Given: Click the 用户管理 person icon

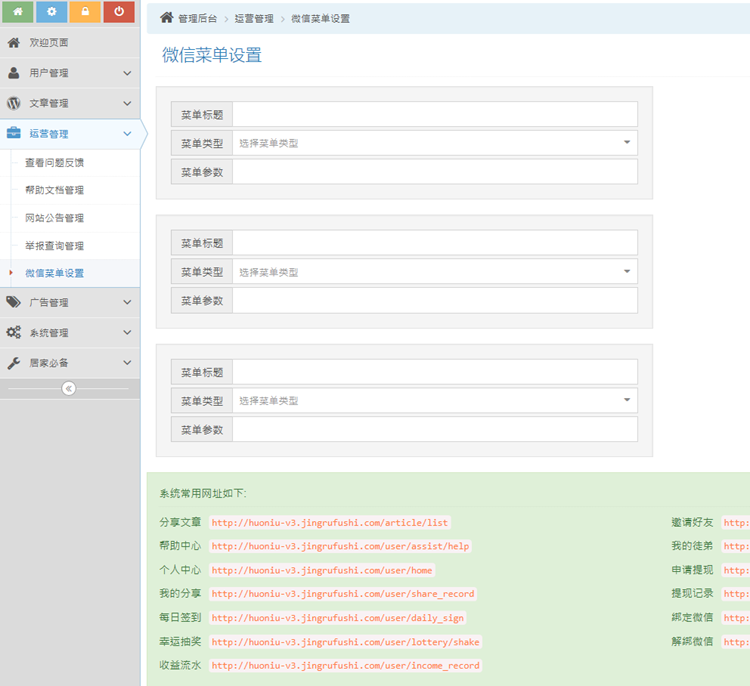Looking at the screenshot, I should point(13,73).
